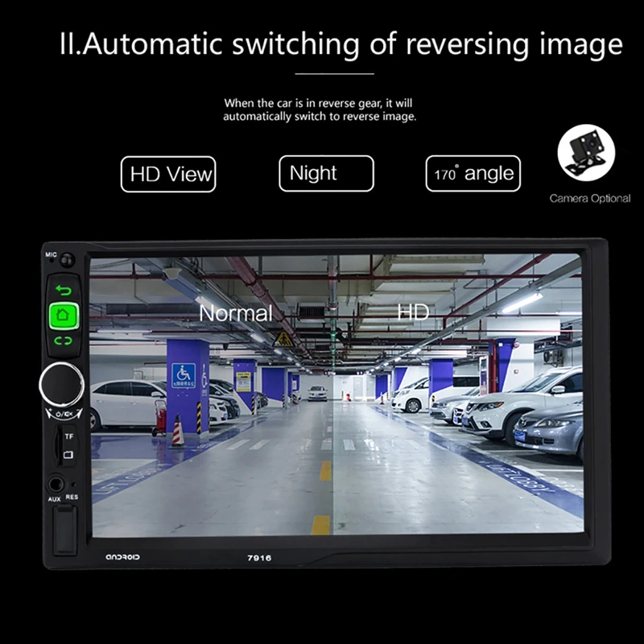Click the 170° angle feature badge
Screen dimensions: 644x644
(x=473, y=173)
